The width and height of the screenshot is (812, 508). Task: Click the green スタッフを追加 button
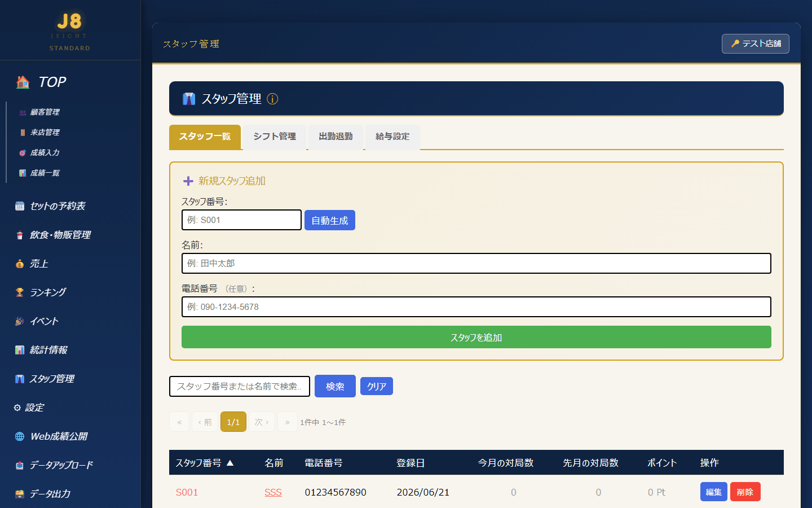476,337
